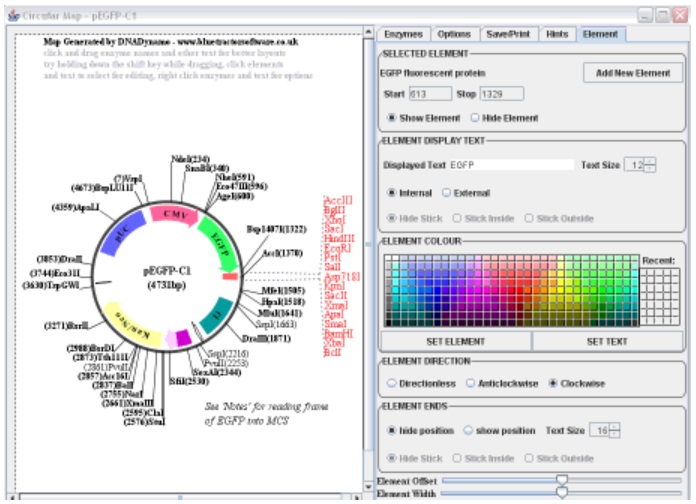Screen dimensions: 696x504
Task: Pick a color from the element colour palette
Action: [511, 290]
